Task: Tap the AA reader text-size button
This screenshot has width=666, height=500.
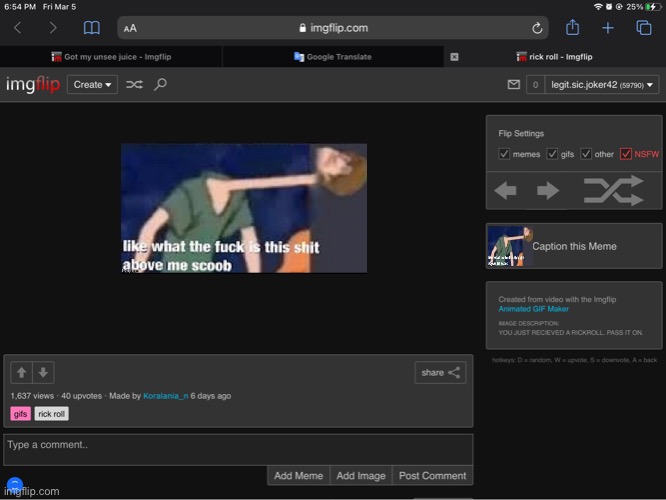Action: click(130, 28)
